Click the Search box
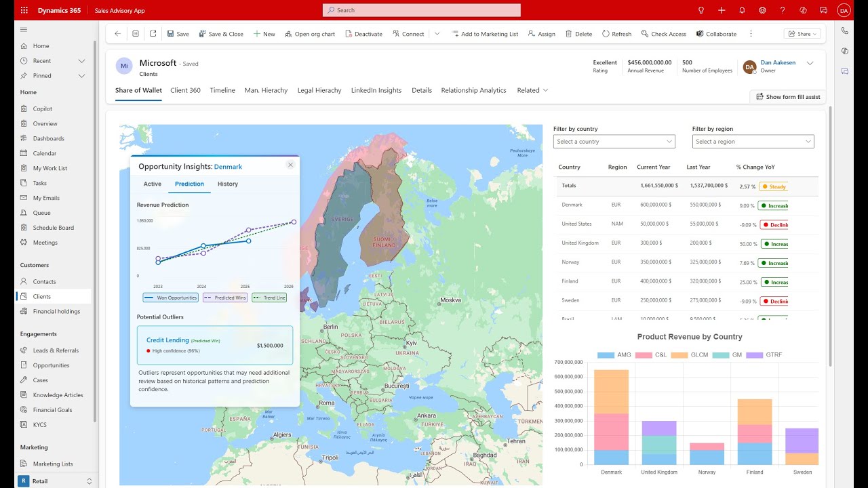The width and height of the screenshot is (868, 488). (422, 10)
